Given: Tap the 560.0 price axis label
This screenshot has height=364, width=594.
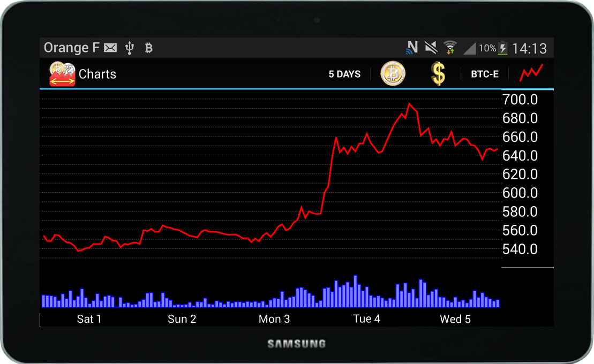Looking at the screenshot, I should 520,230.
